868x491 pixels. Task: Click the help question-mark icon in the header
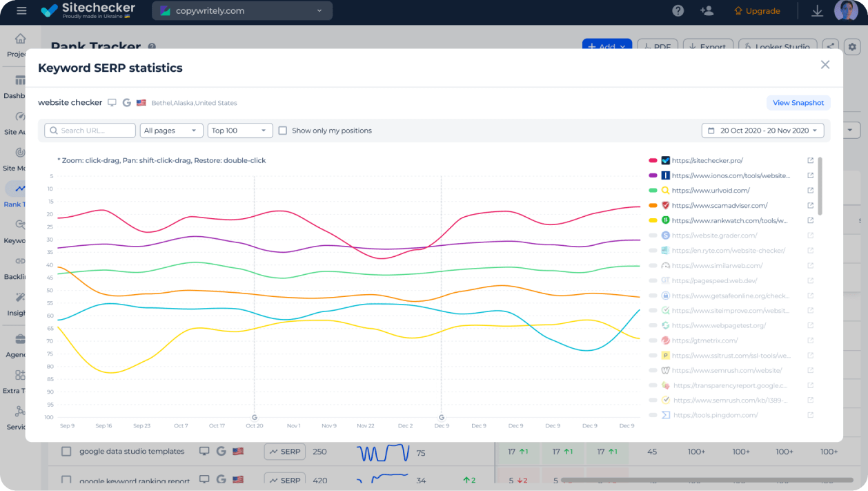pos(678,11)
